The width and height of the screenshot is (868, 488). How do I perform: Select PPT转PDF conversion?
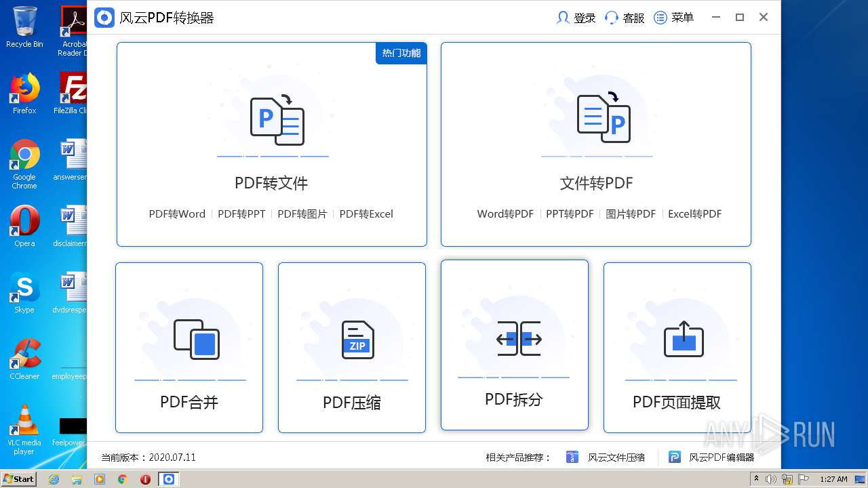(x=570, y=213)
